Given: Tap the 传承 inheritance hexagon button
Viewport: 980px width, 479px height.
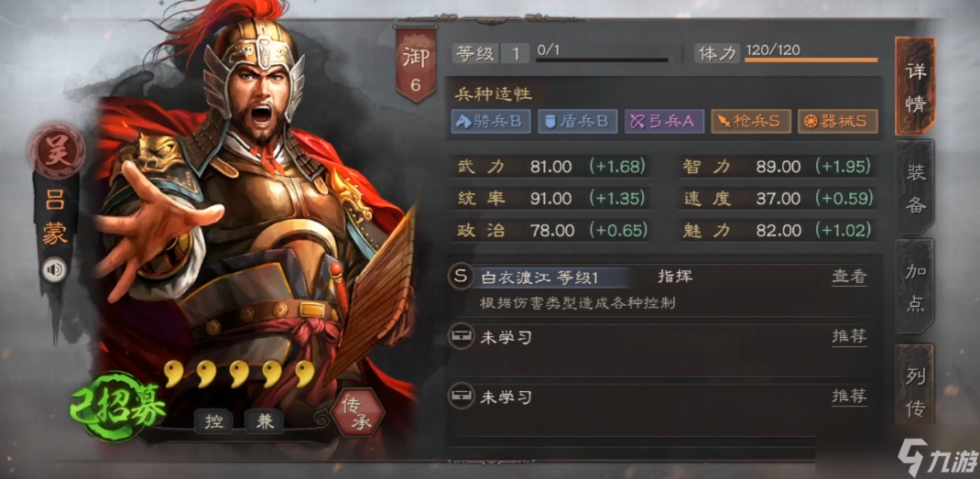Looking at the screenshot, I should point(357,413).
